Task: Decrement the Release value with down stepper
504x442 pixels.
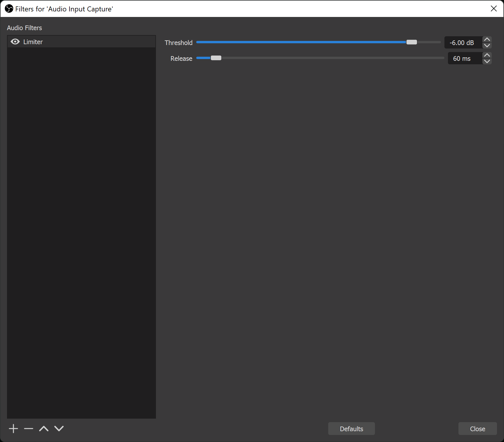Action: pos(487,62)
